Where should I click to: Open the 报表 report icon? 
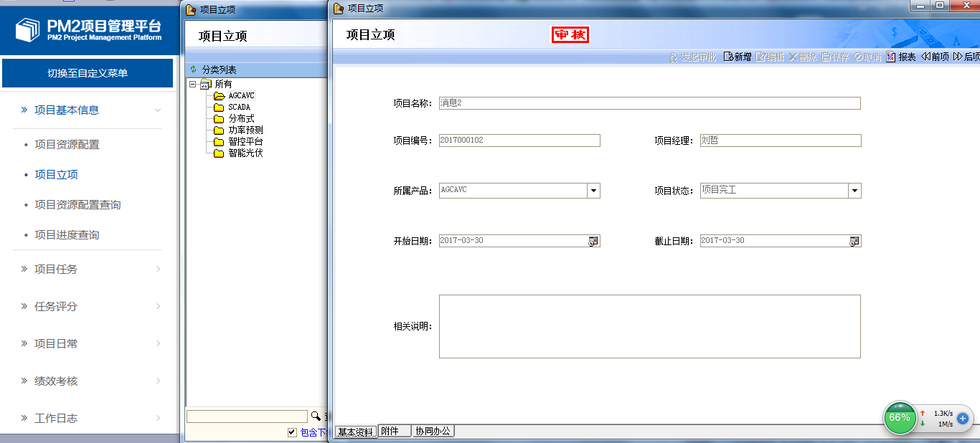pos(892,57)
